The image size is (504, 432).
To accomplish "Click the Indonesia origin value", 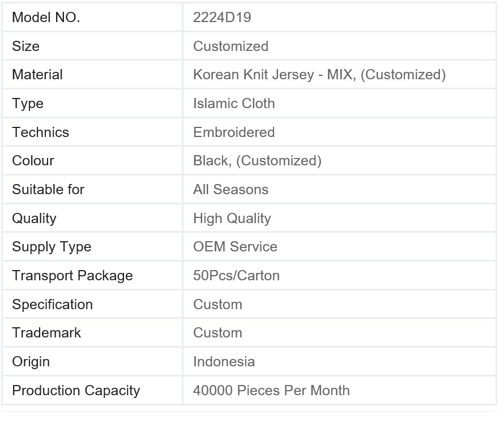I will [224, 362].
